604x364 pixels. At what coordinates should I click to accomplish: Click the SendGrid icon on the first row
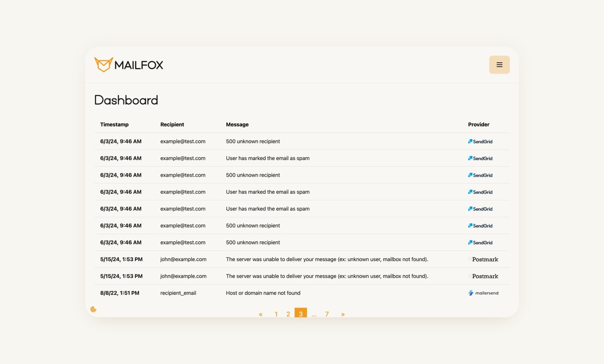point(480,141)
